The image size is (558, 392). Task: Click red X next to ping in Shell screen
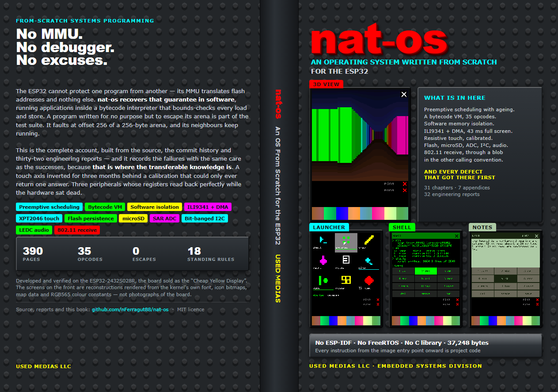point(457,300)
